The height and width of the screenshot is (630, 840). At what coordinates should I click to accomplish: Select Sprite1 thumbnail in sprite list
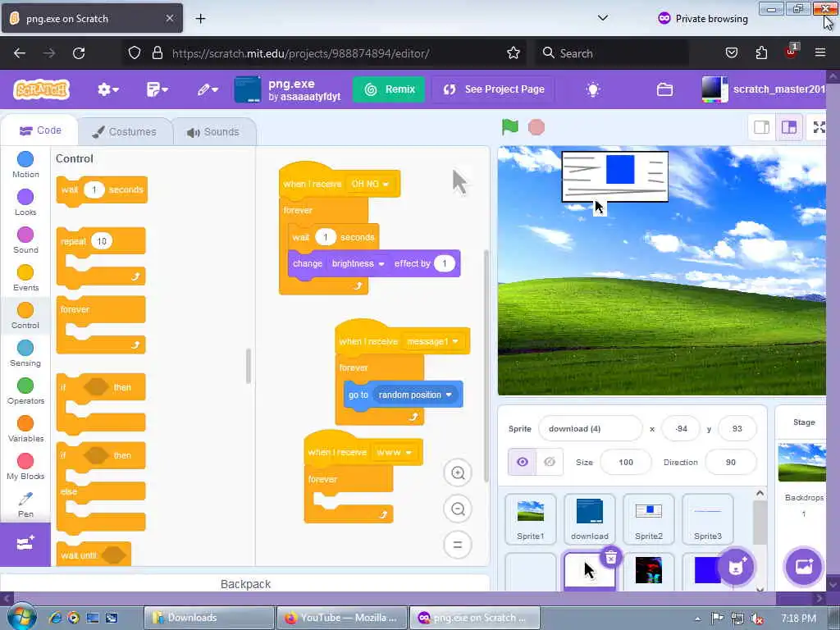tap(531, 519)
